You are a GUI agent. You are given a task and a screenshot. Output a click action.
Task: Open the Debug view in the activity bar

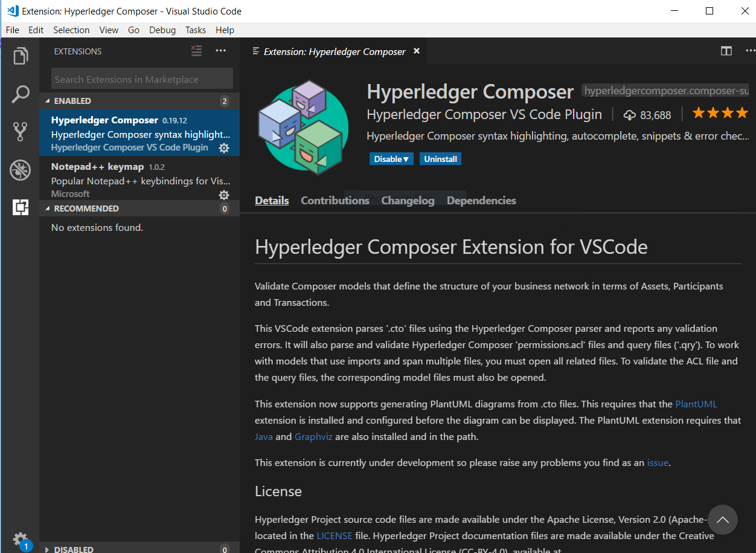click(x=21, y=170)
